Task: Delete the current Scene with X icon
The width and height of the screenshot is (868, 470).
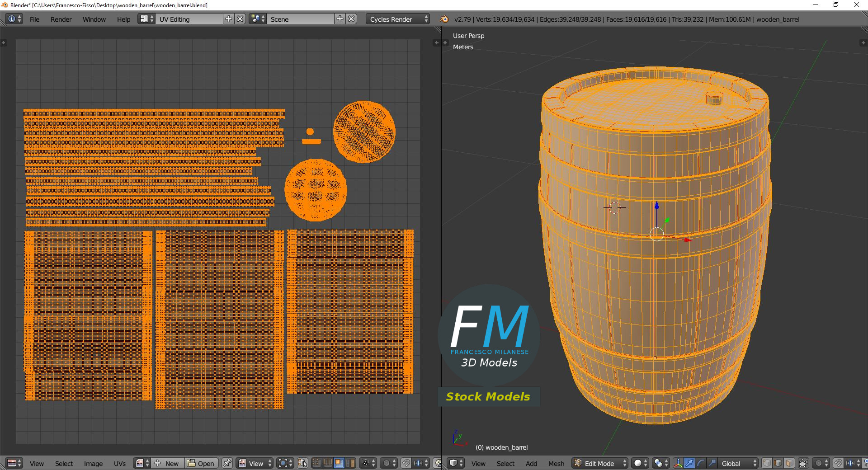Action: [351, 19]
